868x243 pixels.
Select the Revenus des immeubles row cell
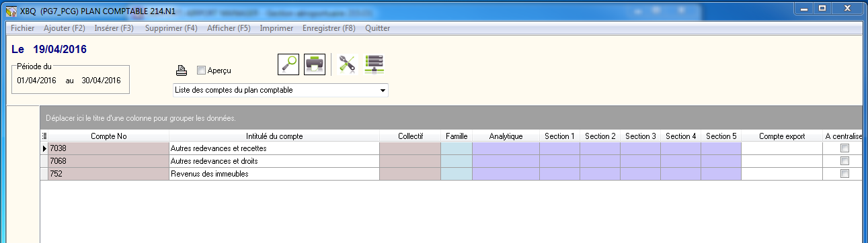pos(274,174)
